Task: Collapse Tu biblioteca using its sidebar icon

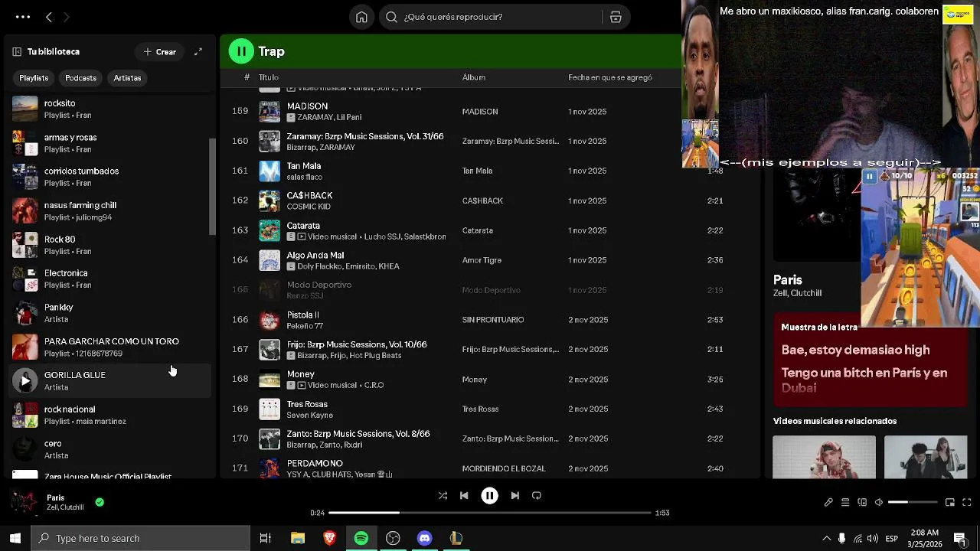Action: [17, 52]
